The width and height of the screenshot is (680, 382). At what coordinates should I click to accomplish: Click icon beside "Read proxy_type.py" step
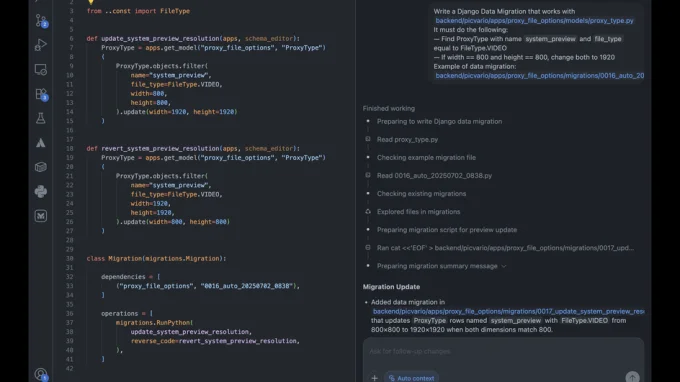(x=368, y=139)
